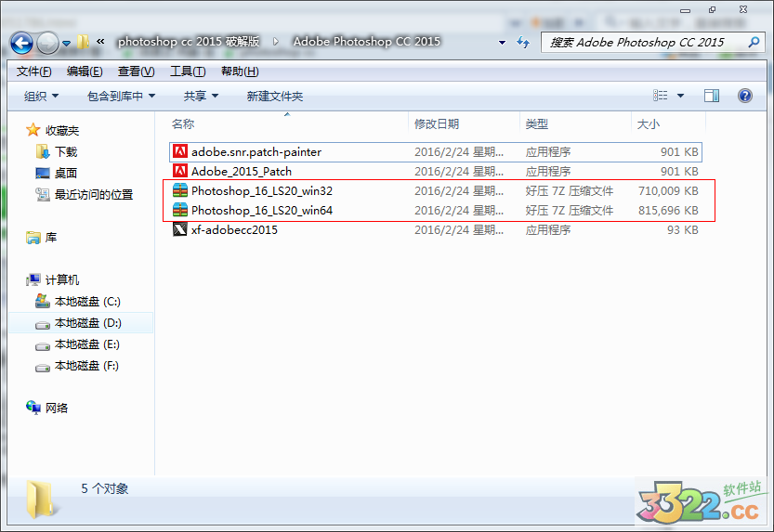This screenshot has width=774, height=532.
Task: Click the file name Photoshop_16_LS20_win64
Action: click(262, 211)
